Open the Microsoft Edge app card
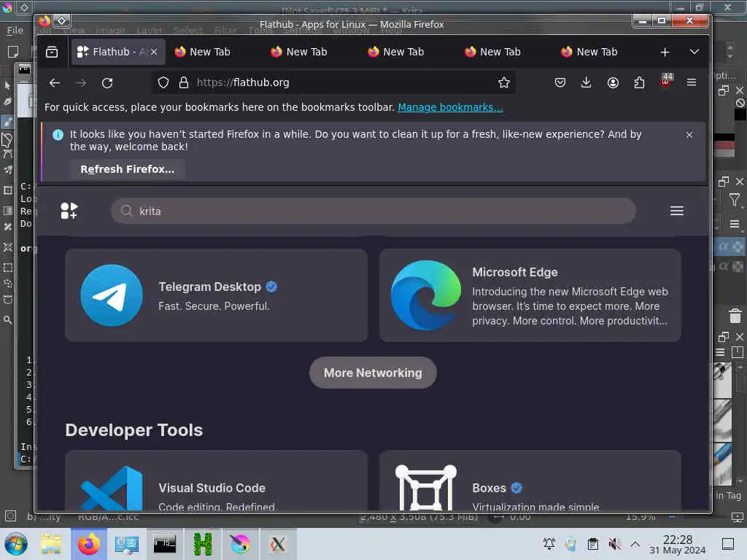 point(530,295)
